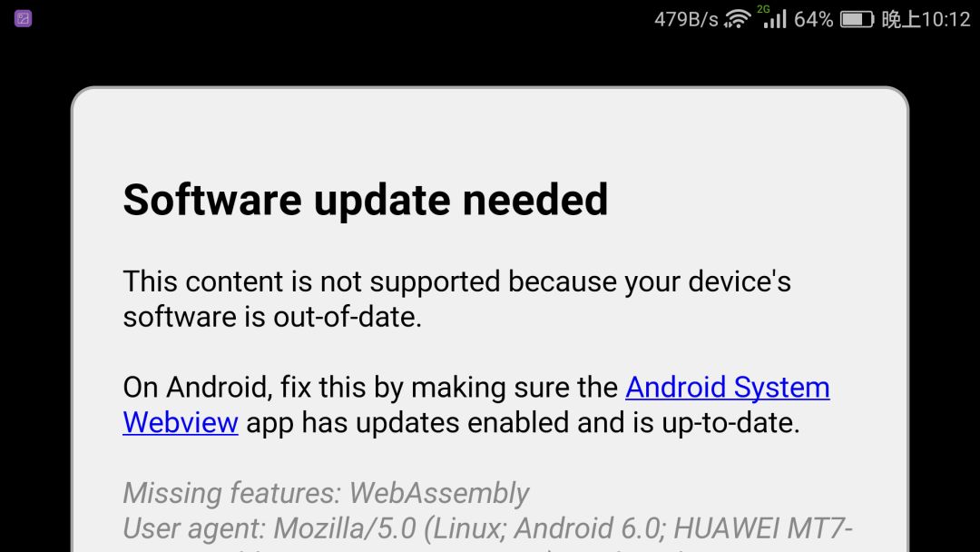The height and width of the screenshot is (552, 980).
Task: Tap the 'HUAWEI MT7-' device text
Action: point(763,528)
